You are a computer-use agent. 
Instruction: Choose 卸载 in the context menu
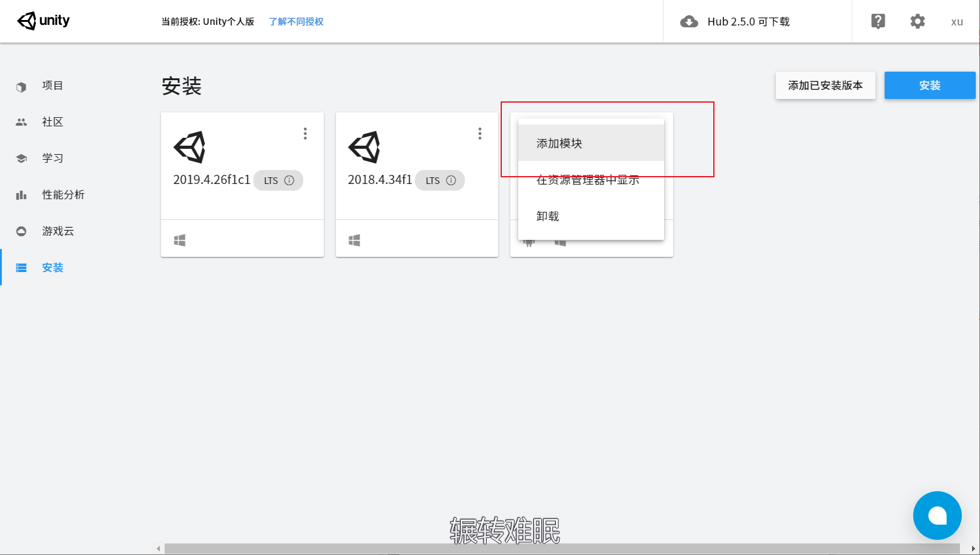pos(591,216)
